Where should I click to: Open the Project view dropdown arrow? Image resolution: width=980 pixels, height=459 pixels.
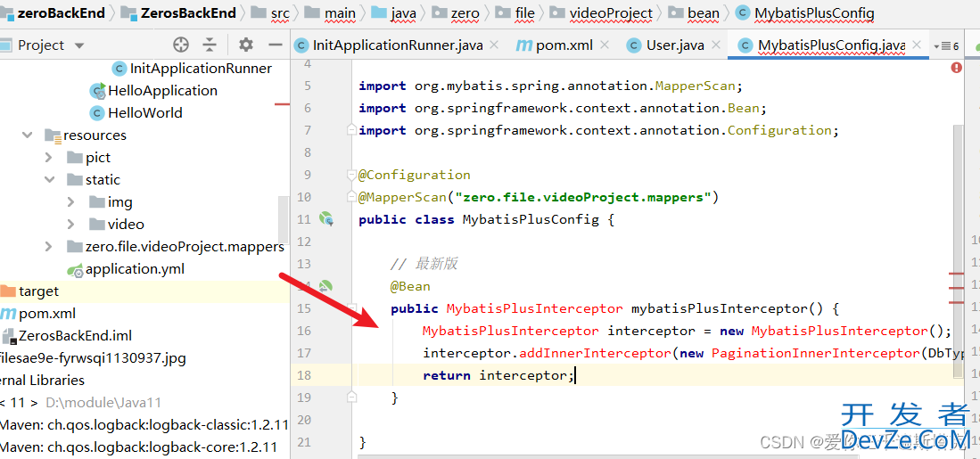point(78,45)
